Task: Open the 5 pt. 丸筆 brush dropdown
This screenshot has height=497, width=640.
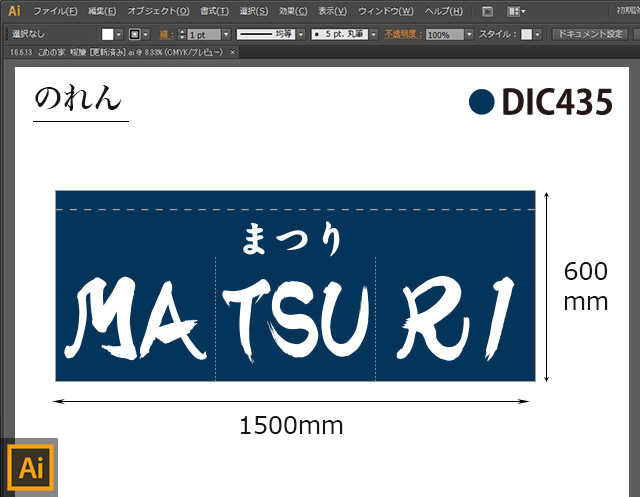Action: 373,34
